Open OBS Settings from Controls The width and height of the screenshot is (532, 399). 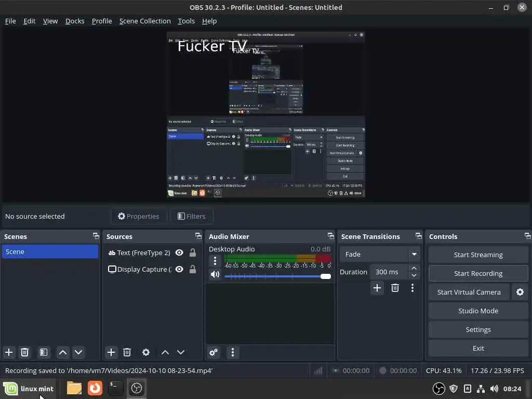pos(478,329)
